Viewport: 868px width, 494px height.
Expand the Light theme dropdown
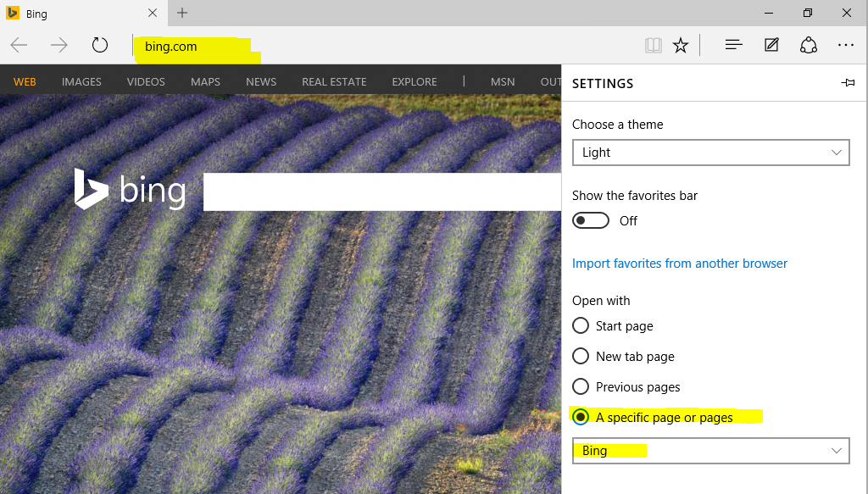pyautogui.click(x=711, y=153)
